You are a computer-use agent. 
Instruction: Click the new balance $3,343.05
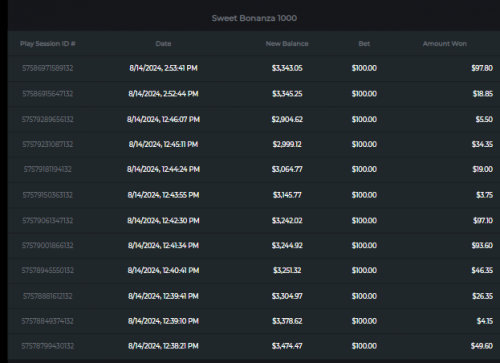tap(287, 68)
